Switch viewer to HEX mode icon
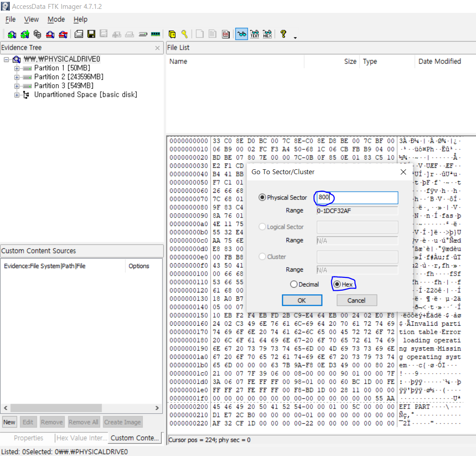This screenshot has width=476, height=456. tap(267, 34)
